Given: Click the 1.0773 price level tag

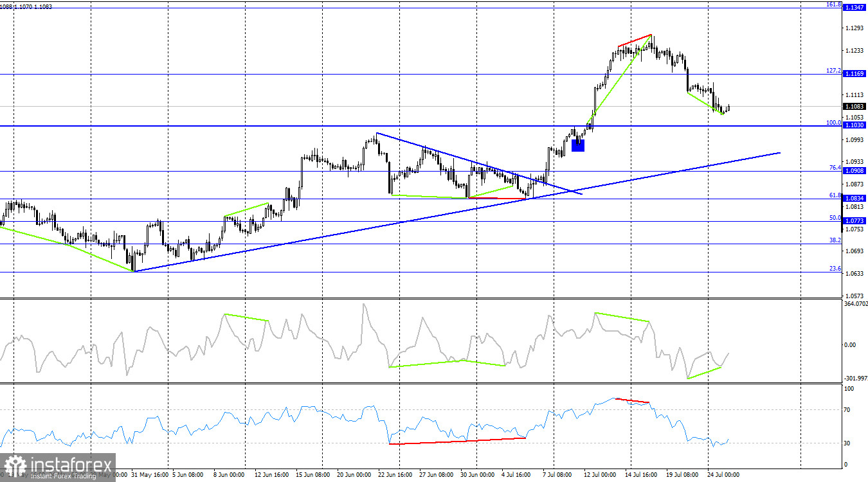Looking at the screenshot, I should [x=854, y=221].
